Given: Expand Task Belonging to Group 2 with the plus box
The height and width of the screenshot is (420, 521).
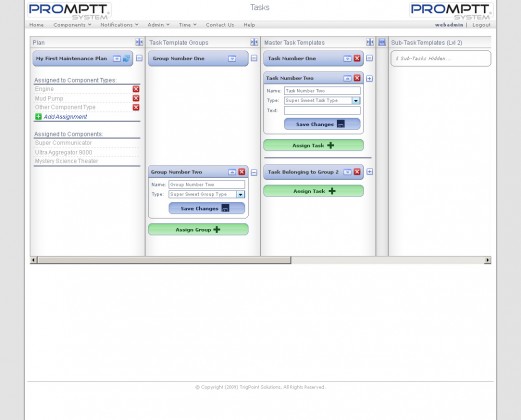Looking at the screenshot, I should click(x=369, y=172).
